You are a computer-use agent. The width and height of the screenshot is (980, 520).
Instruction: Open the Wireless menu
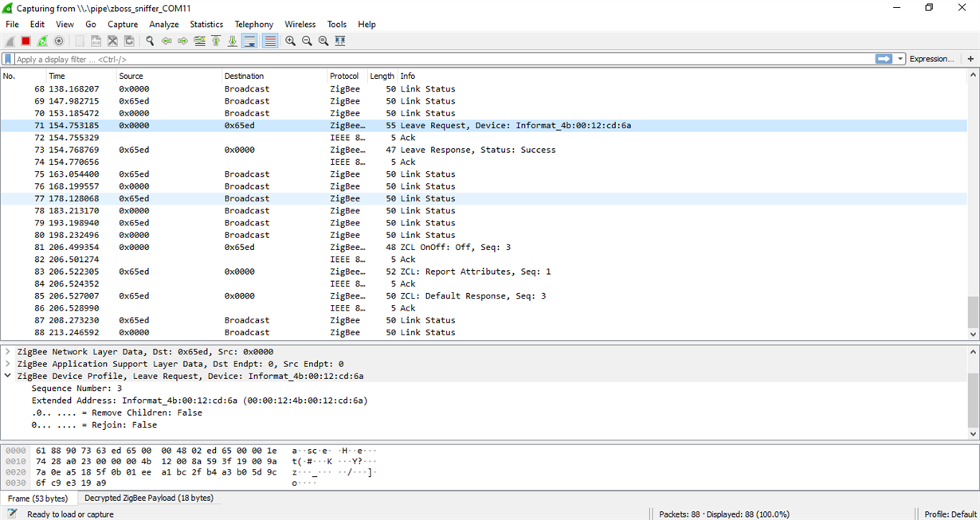[x=300, y=24]
